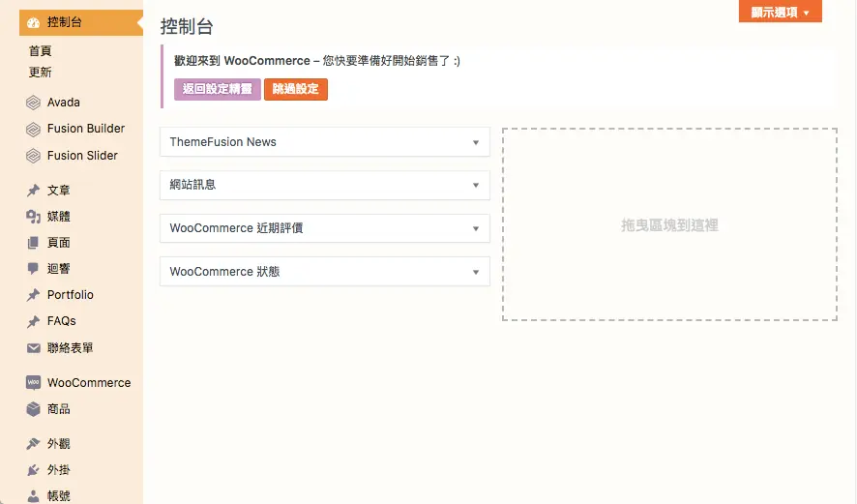Click the user icon beside 帳號
The image size is (857, 504).
click(33, 496)
